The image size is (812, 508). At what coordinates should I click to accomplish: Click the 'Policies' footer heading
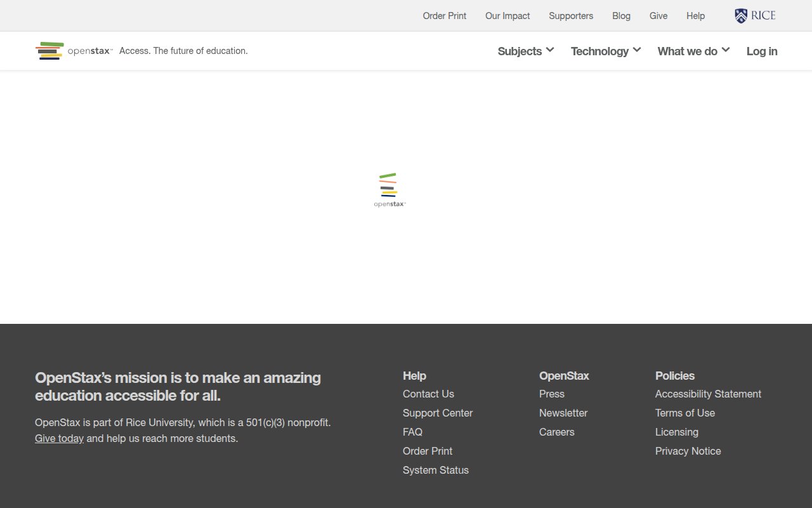pyautogui.click(x=675, y=375)
